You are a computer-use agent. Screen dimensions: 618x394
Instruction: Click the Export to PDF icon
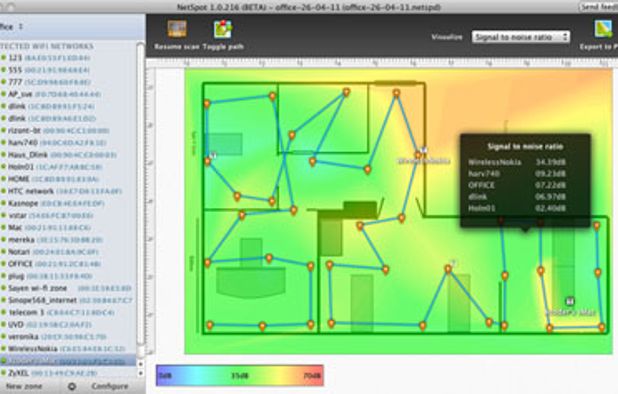coord(603,29)
